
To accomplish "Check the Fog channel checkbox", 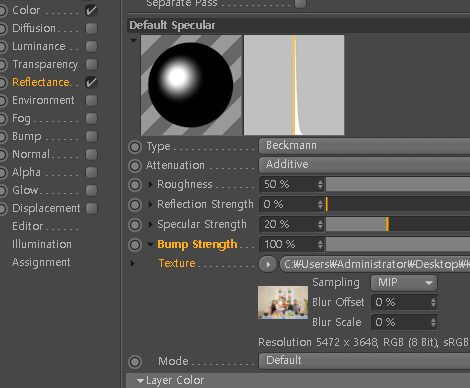I will 91,118.
